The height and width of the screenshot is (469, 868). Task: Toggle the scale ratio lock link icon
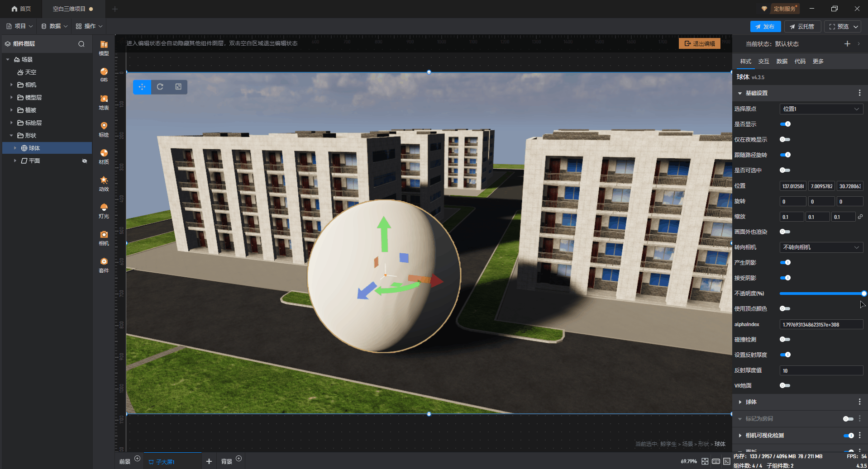tap(860, 217)
